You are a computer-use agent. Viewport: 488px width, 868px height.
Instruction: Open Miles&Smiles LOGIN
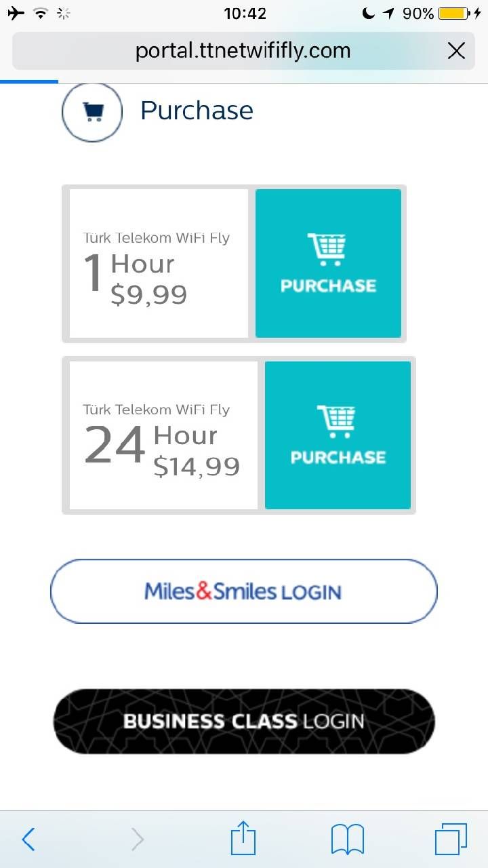pos(244,591)
